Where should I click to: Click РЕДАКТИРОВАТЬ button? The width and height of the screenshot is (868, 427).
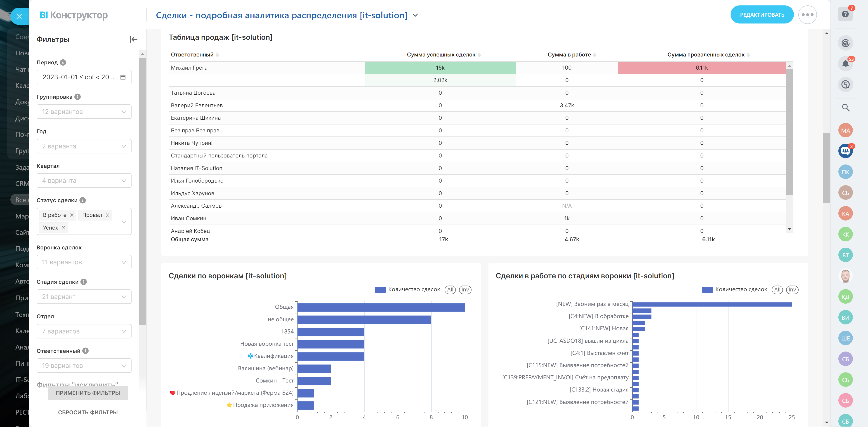click(x=762, y=15)
